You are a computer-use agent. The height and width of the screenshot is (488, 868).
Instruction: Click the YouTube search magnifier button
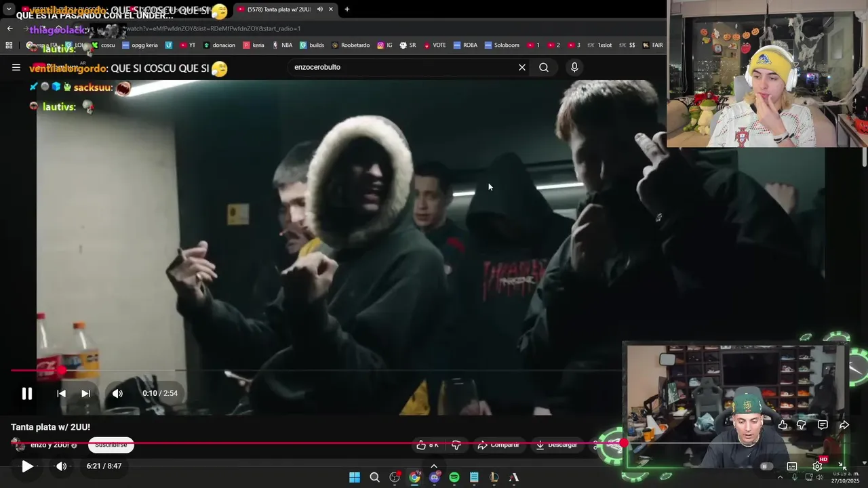point(544,67)
